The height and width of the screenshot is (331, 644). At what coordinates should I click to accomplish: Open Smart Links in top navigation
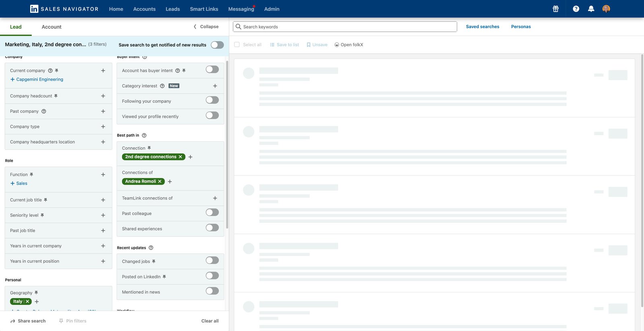click(x=204, y=9)
